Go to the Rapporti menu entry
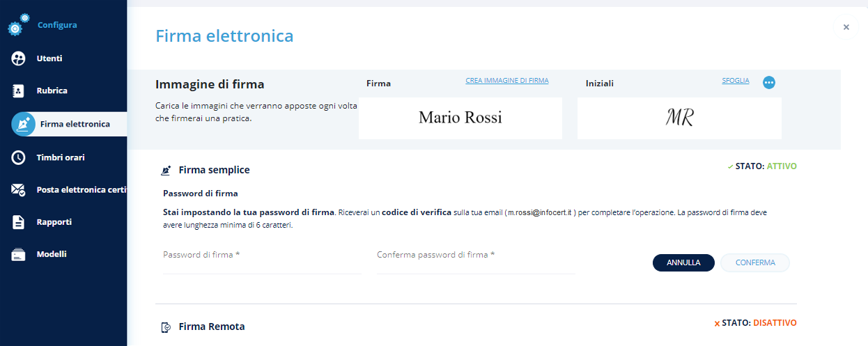Screen dimensions: 868x346 (54, 222)
